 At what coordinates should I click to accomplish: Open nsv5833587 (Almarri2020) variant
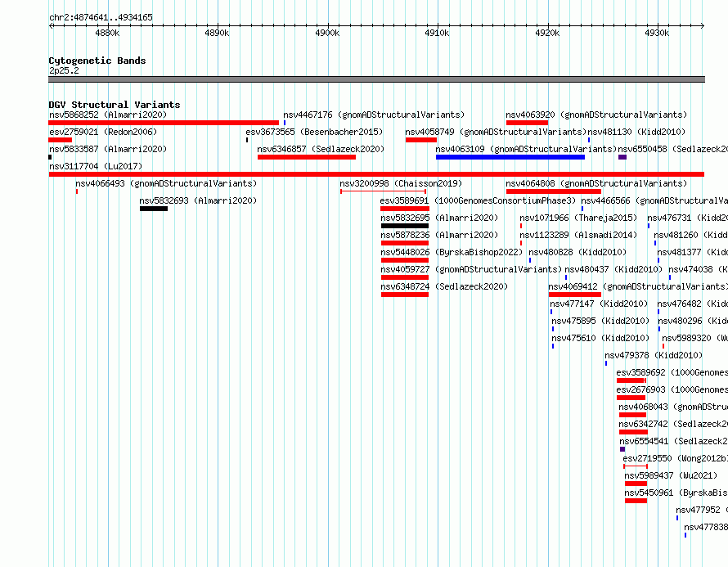click(108, 149)
